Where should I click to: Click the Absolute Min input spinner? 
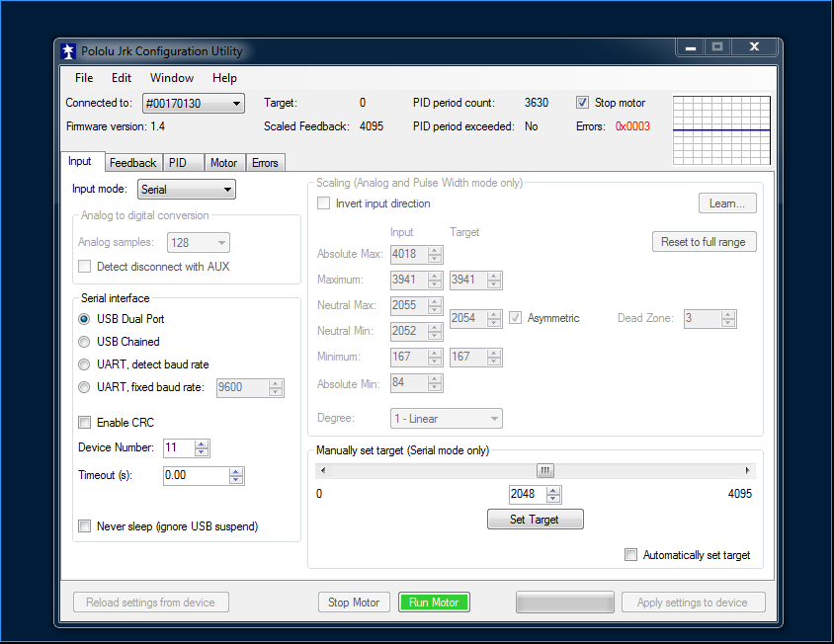click(x=435, y=383)
